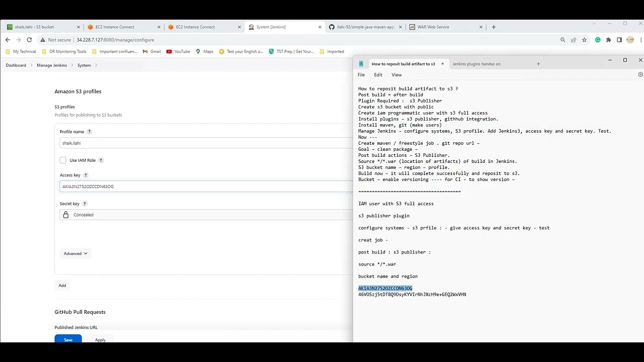Click the 'source */*.war' line in Notepad

[x=377, y=264]
